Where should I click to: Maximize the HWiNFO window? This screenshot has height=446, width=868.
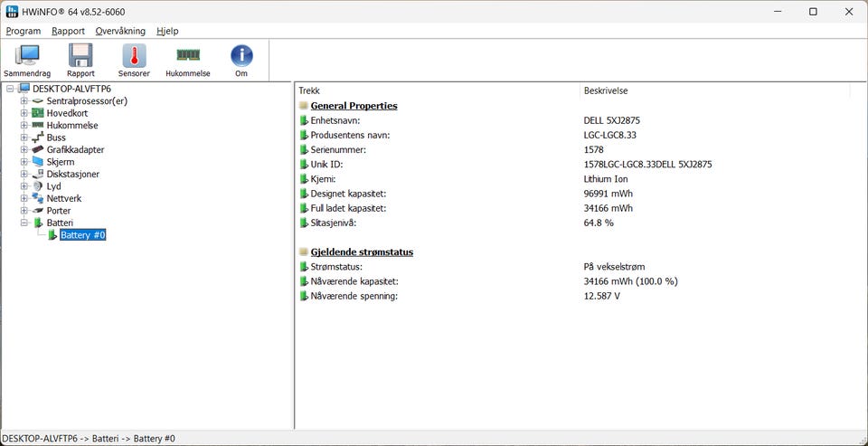[813, 12]
